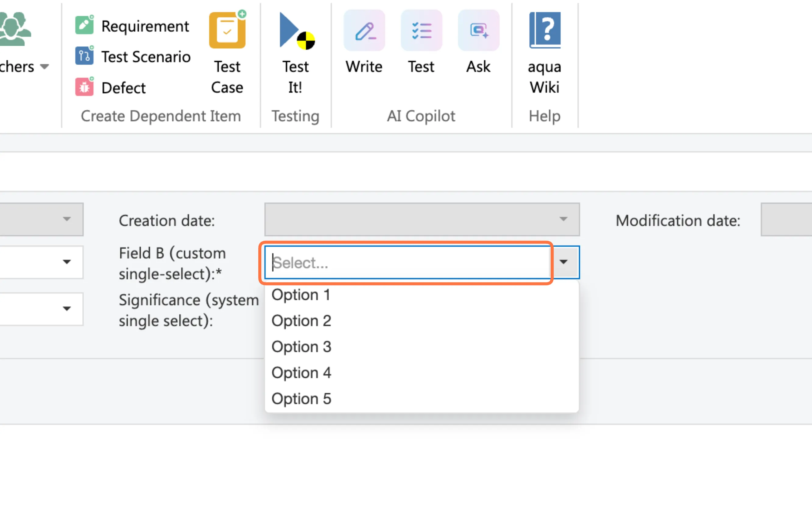Viewport: 812px width, 526px height.
Task: Choose Option 2 from the list
Action: [301, 321]
